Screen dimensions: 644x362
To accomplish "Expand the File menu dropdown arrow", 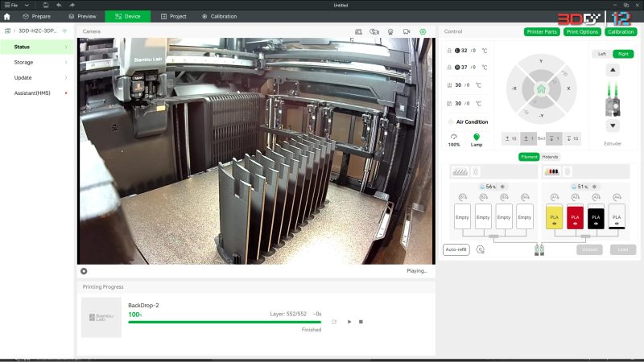I will point(27,5).
